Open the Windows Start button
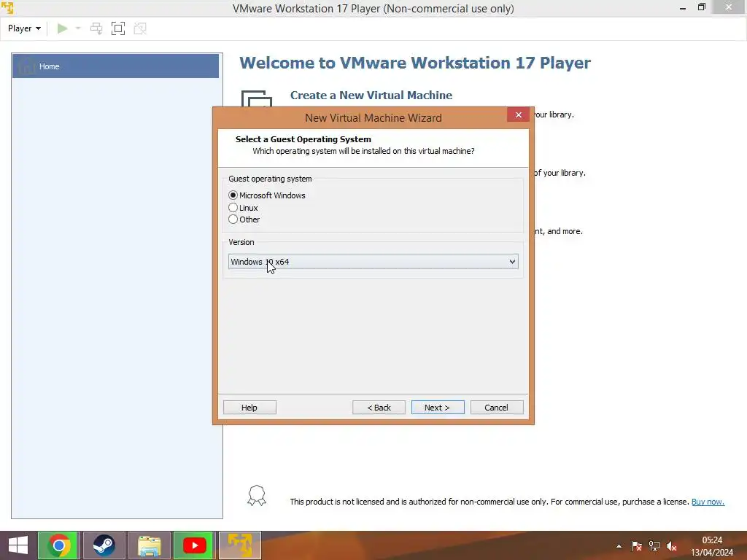747x560 pixels. tap(18, 545)
